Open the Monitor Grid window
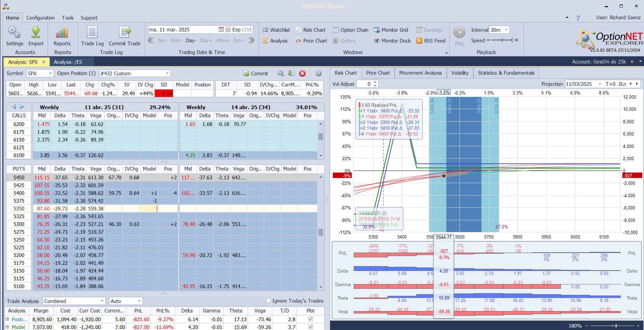This screenshot has width=644, height=330. [x=391, y=30]
